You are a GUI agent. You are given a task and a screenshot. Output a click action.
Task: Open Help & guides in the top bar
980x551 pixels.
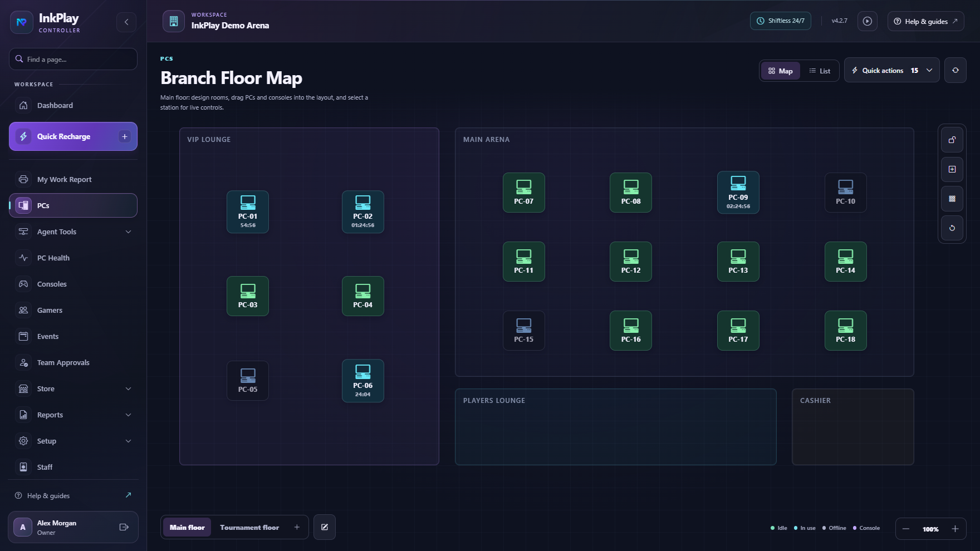926,21
